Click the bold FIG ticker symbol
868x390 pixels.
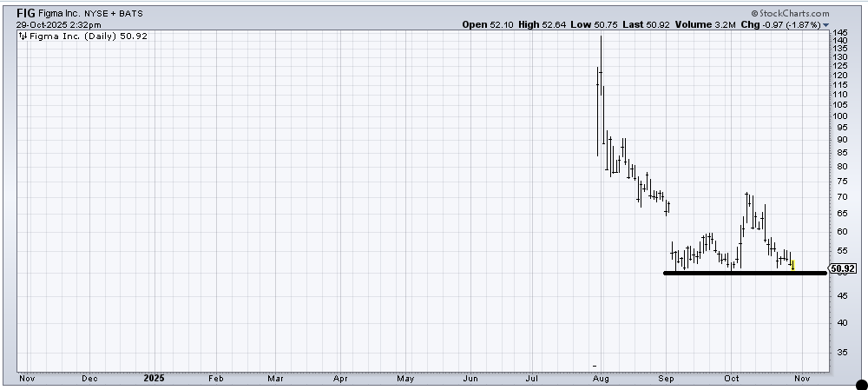click(x=26, y=14)
